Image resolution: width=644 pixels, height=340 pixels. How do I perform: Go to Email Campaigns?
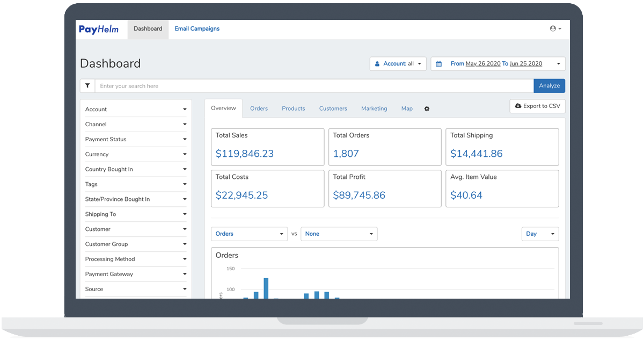(197, 29)
